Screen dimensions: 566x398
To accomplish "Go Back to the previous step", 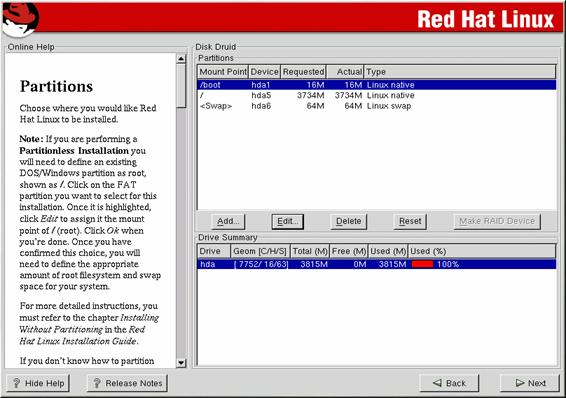I will point(449,383).
